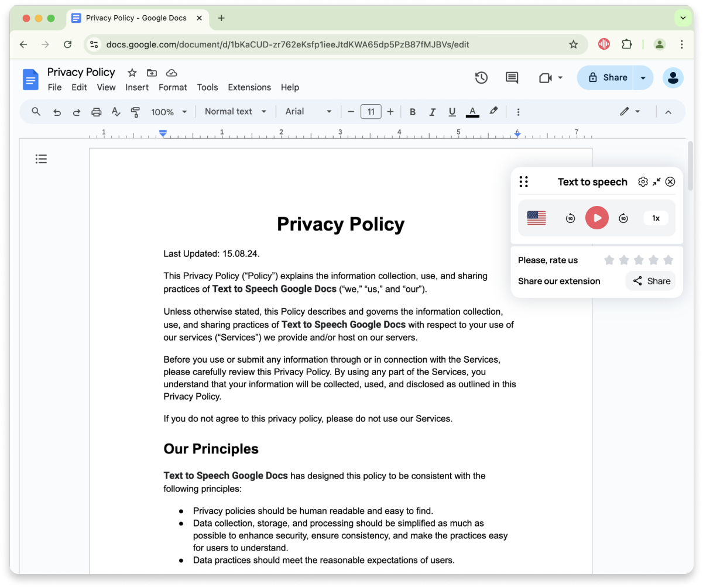The width and height of the screenshot is (703, 588).
Task: Open the Extensions menu
Action: (x=249, y=87)
